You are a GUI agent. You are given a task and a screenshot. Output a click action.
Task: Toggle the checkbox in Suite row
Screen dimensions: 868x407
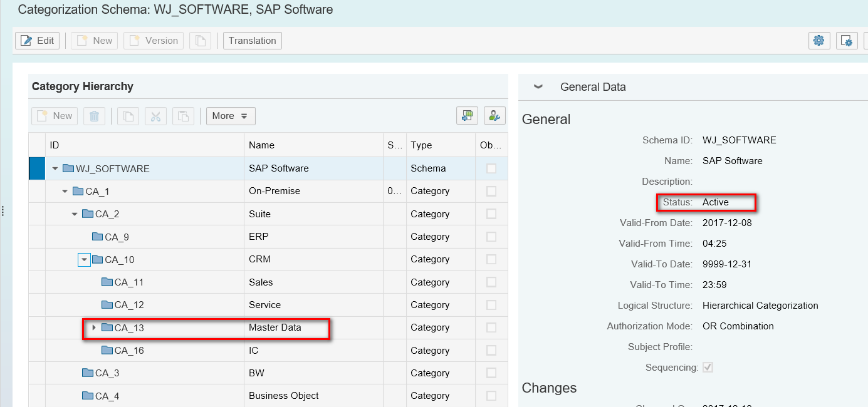click(491, 214)
